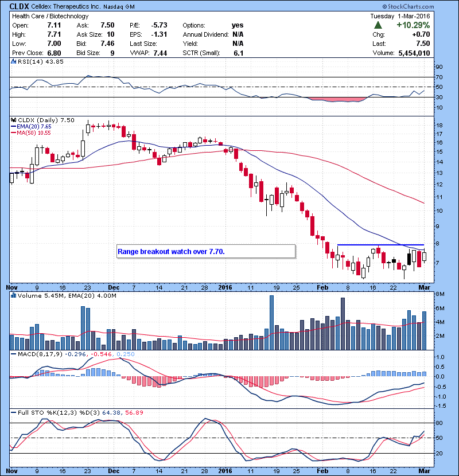Click the Mar label on bottom date axis
Viewport: 459px width, 476px height.
click(x=425, y=471)
